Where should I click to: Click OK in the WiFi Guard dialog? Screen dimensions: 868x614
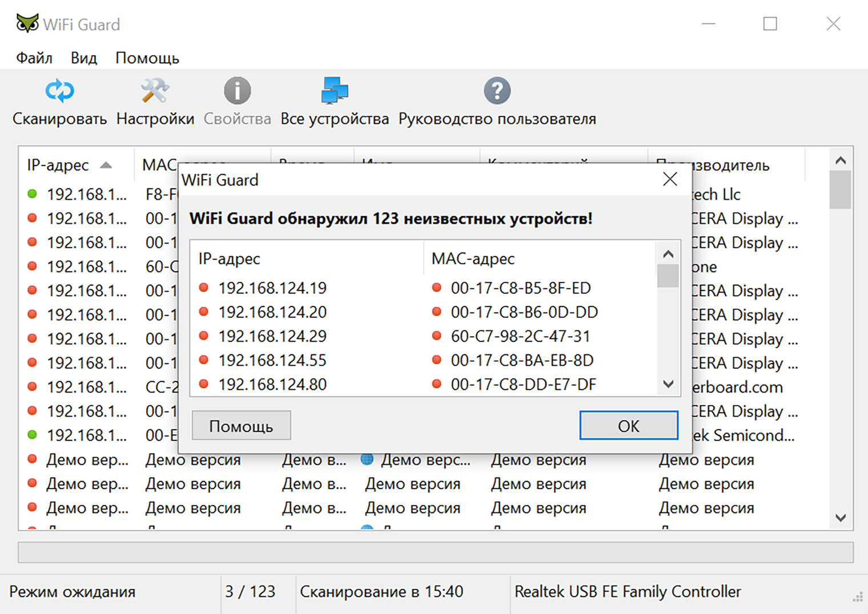pos(629,426)
